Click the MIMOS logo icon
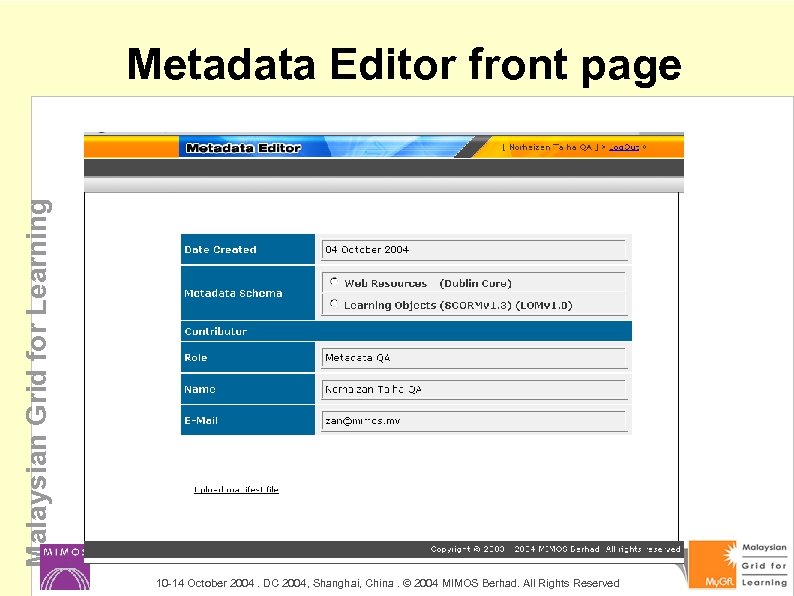Screen dimensions: 794x596 pyautogui.click(x=65, y=567)
